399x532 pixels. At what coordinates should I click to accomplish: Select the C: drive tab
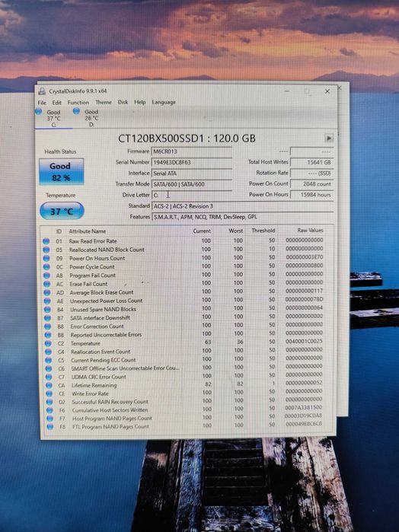click(x=53, y=118)
